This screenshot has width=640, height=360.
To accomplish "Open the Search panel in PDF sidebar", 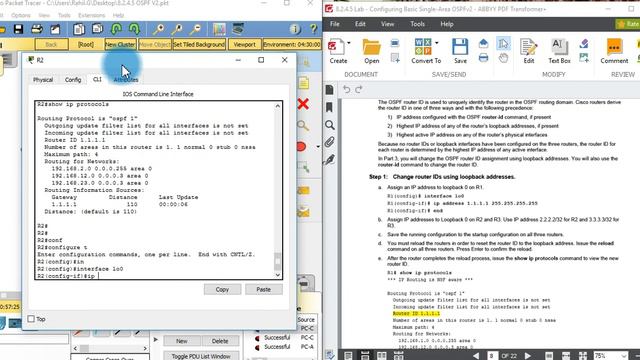I will (x=330, y=125).
